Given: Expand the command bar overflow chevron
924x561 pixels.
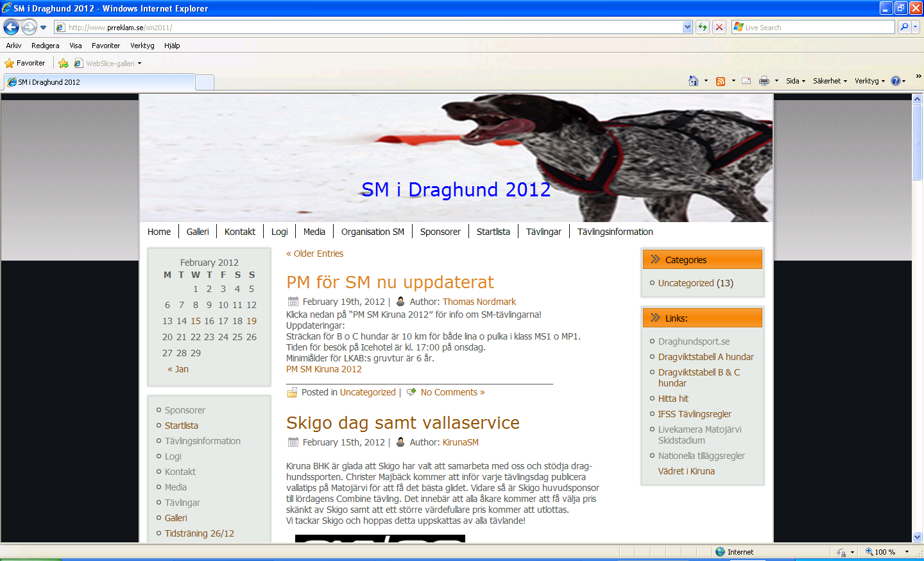Looking at the screenshot, I should 918,76.
